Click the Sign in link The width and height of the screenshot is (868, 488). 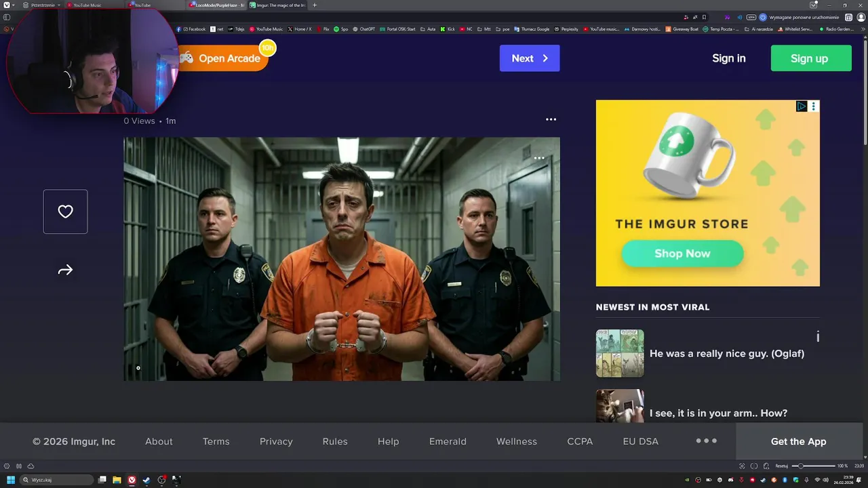pyautogui.click(x=729, y=58)
